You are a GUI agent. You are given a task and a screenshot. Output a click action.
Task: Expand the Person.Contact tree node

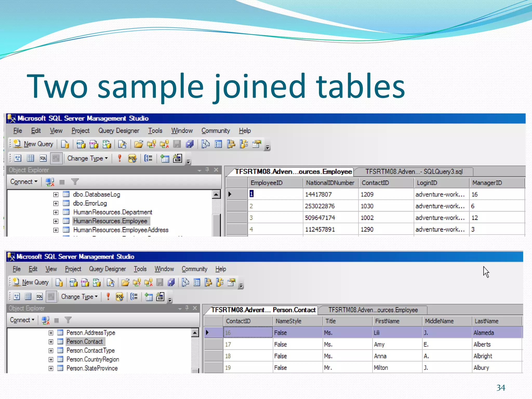coord(51,342)
